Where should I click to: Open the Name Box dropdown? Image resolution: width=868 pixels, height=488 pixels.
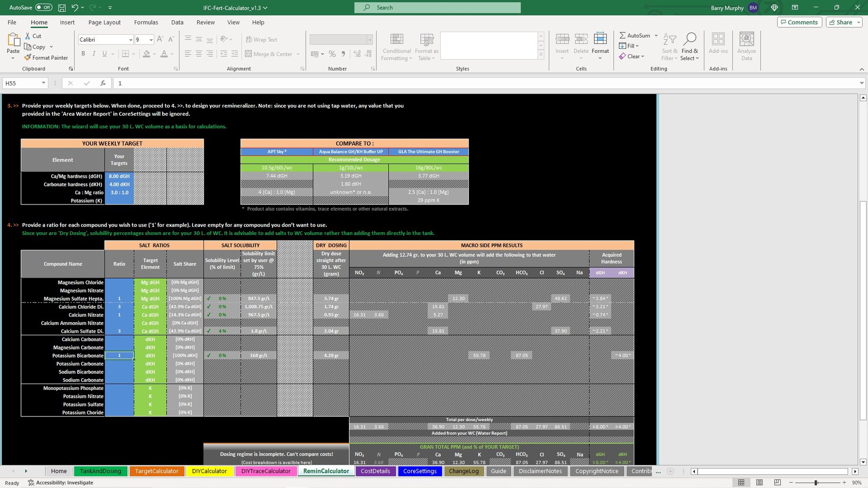(43, 83)
